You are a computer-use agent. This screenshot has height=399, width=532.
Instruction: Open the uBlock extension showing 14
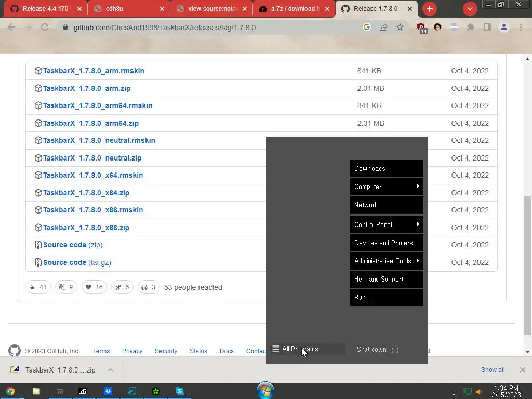[x=421, y=28]
